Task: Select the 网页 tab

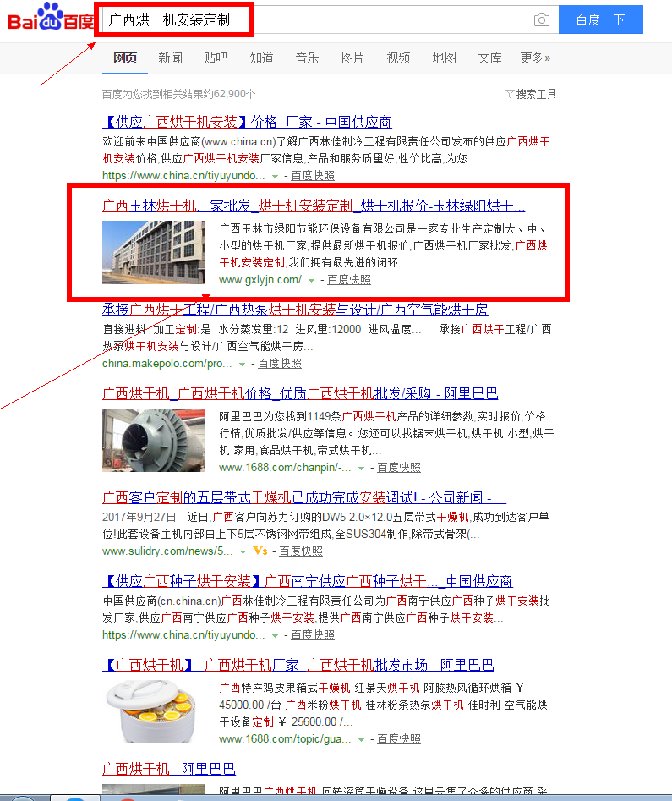Action: pyautogui.click(x=125, y=58)
